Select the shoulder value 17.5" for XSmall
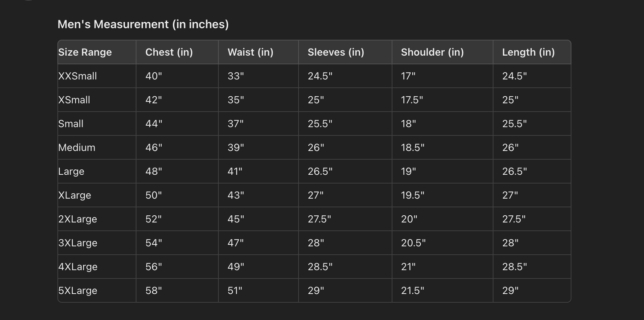This screenshot has height=320, width=644. coord(412,100)
